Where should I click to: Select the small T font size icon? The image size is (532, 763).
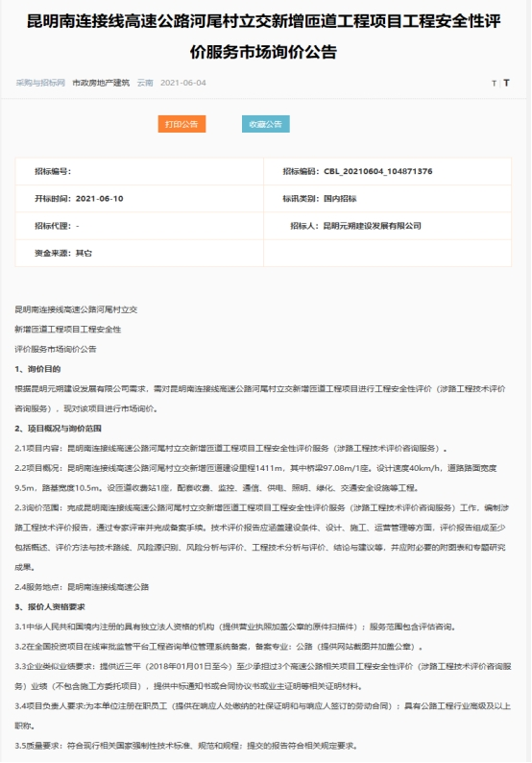495,84
